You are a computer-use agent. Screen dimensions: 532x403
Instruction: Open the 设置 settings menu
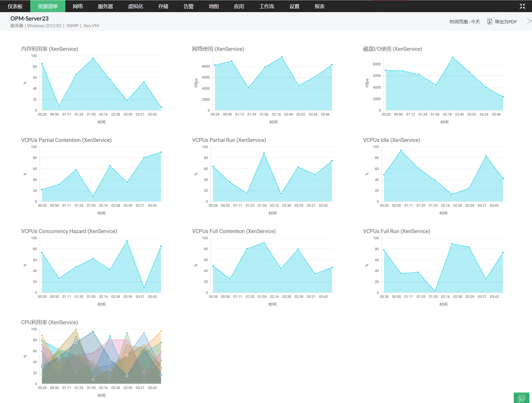pos(294,6)
